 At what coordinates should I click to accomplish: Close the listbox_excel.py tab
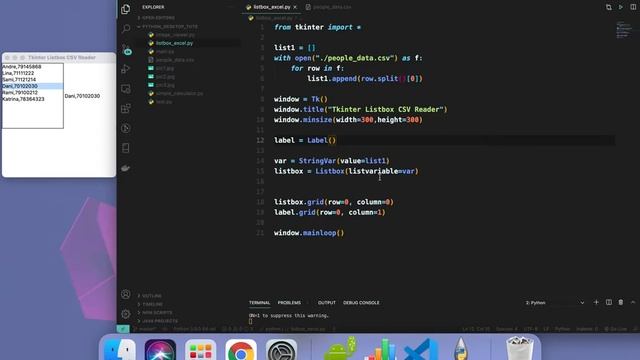(x=295, y=7)
